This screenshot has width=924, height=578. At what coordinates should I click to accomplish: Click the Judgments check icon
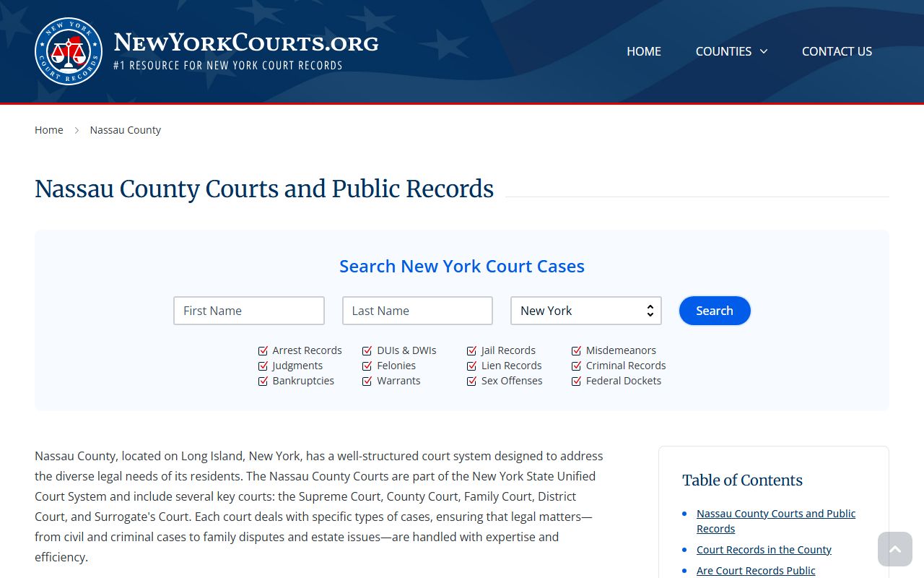pyautogui.click(x=263, y=366)
